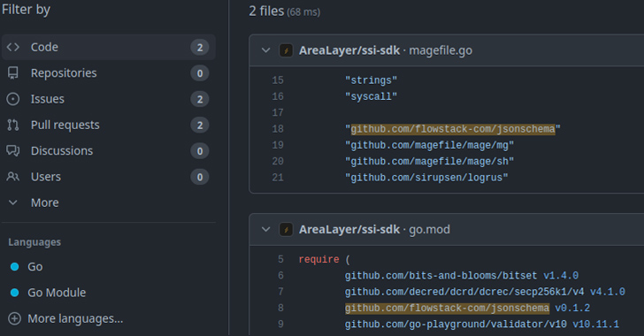This screenshot has width=644, height=336.
Task: Click highlighted jsonschema match on line 18
Action: coord(453,129)
